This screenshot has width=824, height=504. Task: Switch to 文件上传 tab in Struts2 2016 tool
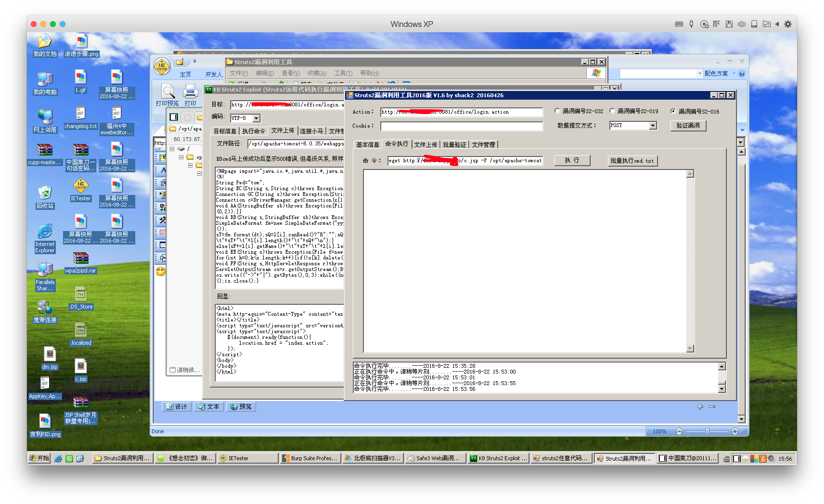[425, 144]
